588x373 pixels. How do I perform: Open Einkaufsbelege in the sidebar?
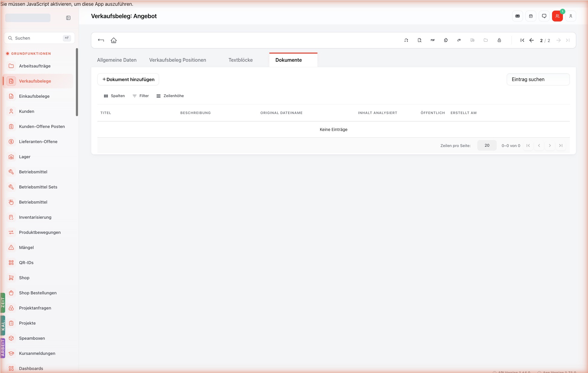[x=38, y=96]
